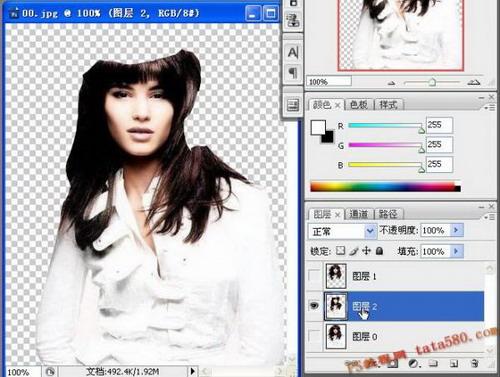Expand the 填充 fill slider arrow

click(456, 251)
